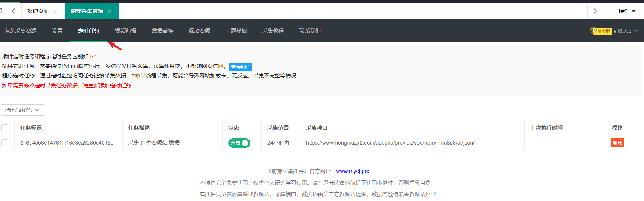Check the select-all header checkbox
The image size is (644, 201).
[x=5, y=128]
